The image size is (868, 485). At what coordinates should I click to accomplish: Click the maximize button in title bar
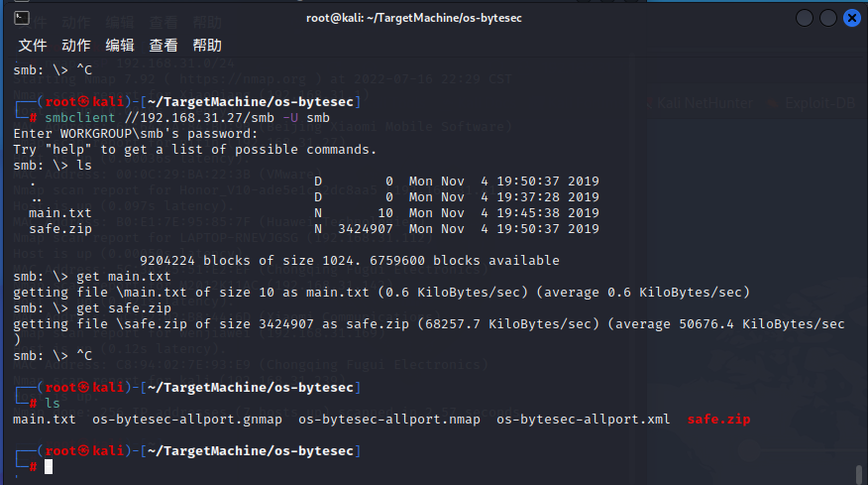click(828, 18)
